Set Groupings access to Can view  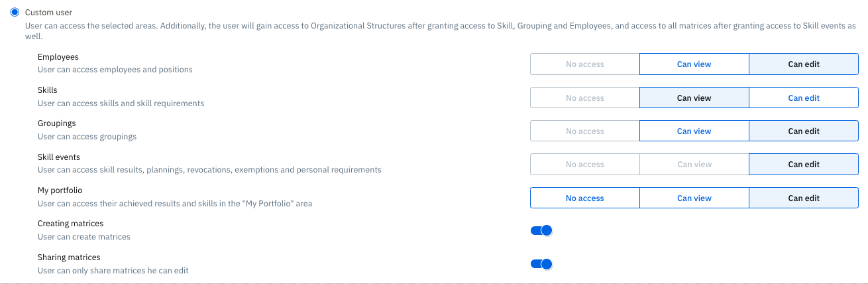(694, 131)
